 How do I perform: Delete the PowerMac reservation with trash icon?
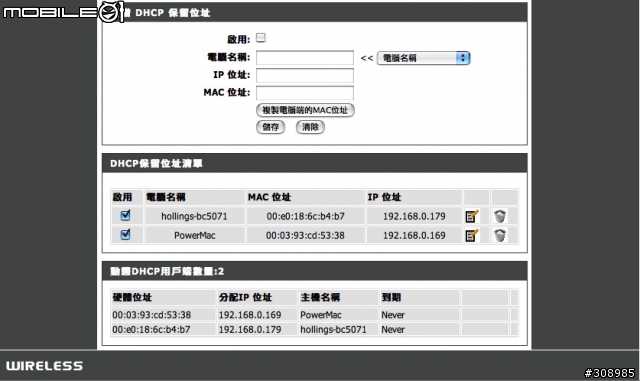tap(500, 235)
